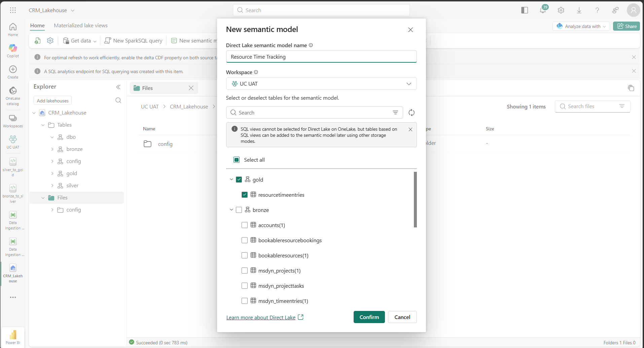Click the refresh tables icon in the dialog
This screenshot has width=644, height=348.
412,113
